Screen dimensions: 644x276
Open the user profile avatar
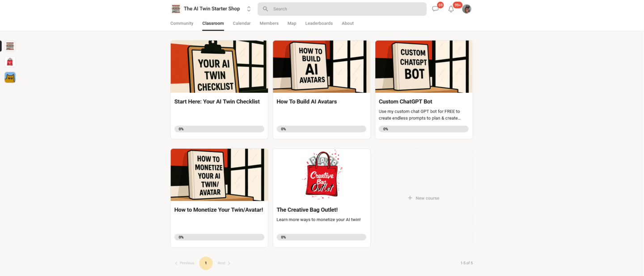point(466,9)
